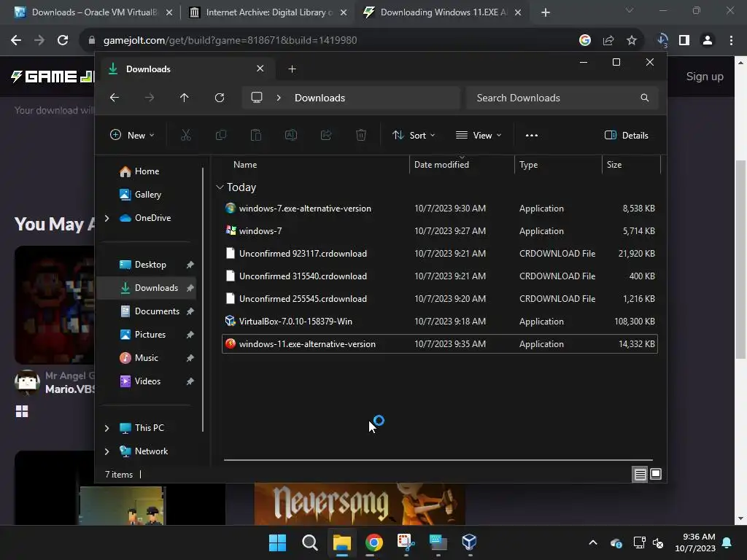Open the Sort dropdown menu
Image resolution: width=747 pixels, height=560 pixels.
pos(413,135)
